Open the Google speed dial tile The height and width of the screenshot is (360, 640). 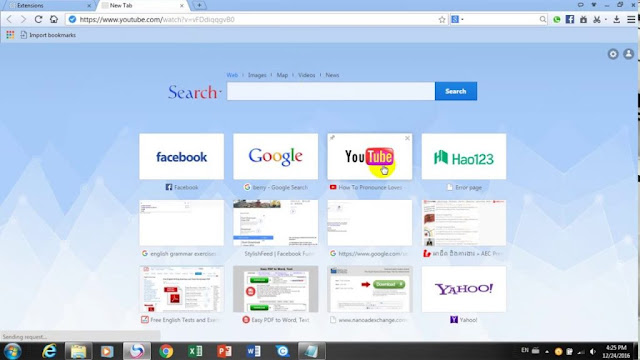[276, 156]
